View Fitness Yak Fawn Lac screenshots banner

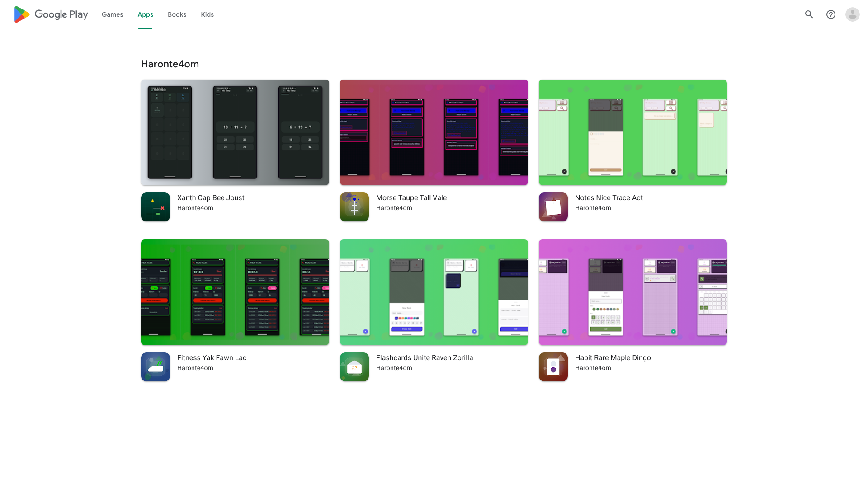(x=235, y=292)
